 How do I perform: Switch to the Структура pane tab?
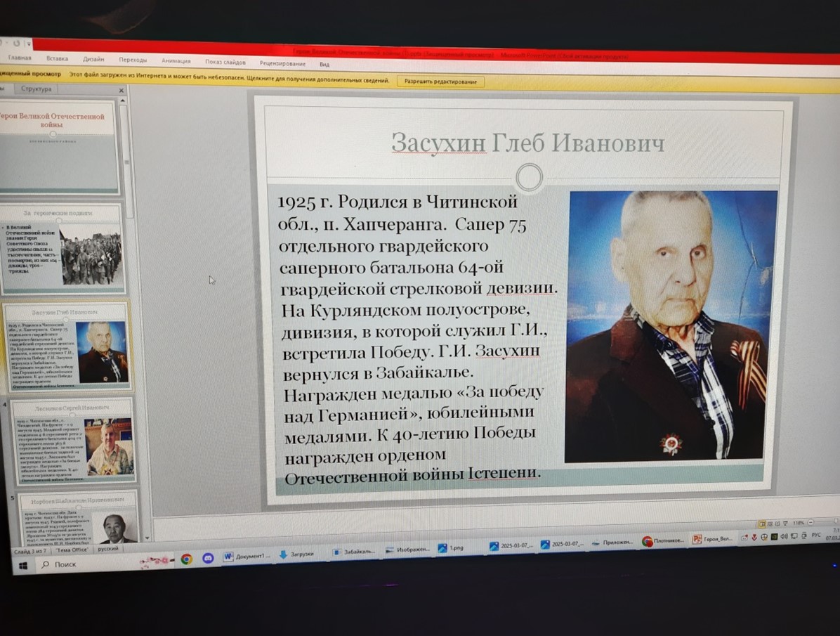tap(37, 89)
